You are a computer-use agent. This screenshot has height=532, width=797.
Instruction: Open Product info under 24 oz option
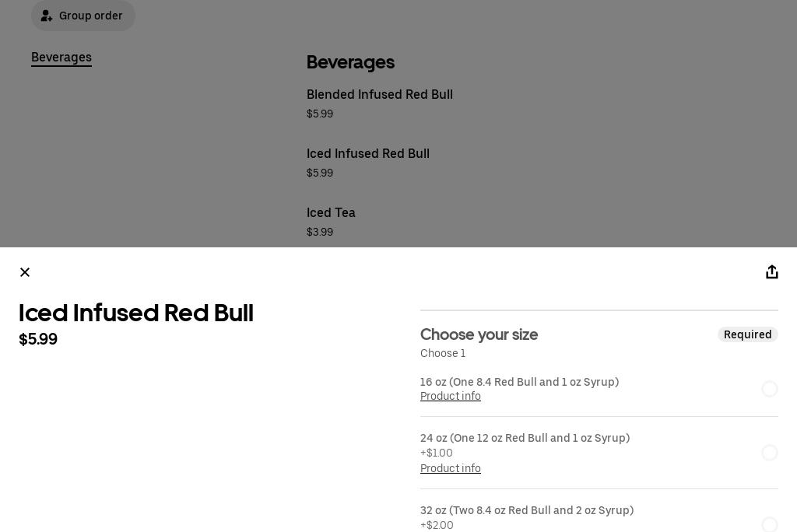pos(451,469)
